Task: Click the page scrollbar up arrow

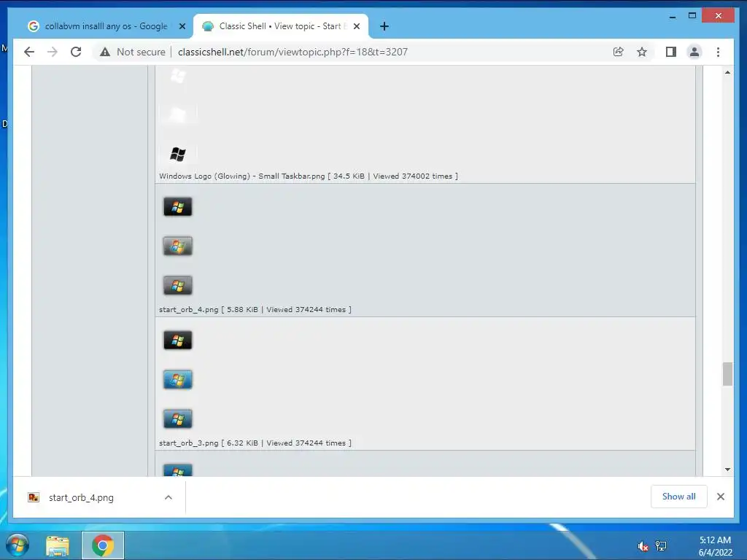Action: pos(727,72)
